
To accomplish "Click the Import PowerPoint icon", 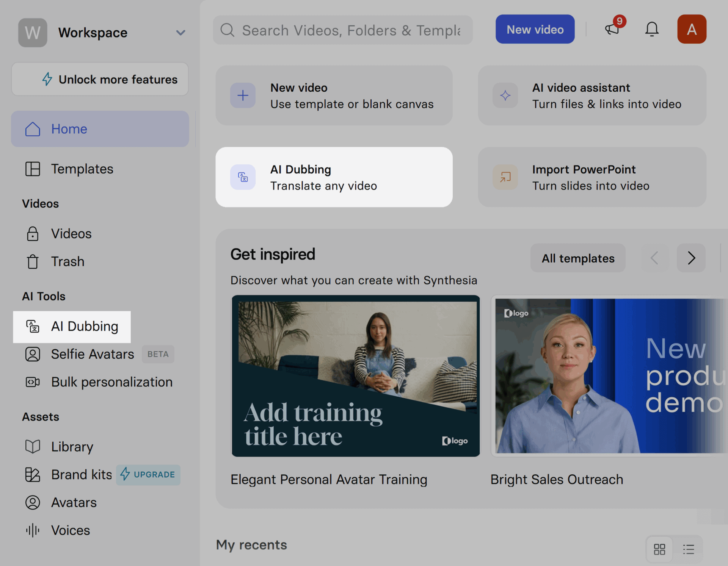I will coord(505,177).
